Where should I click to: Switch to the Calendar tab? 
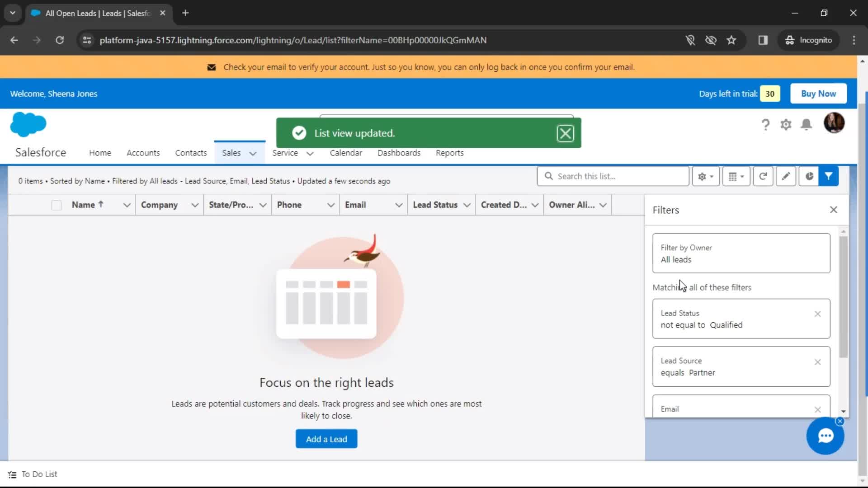pos(346,153)
